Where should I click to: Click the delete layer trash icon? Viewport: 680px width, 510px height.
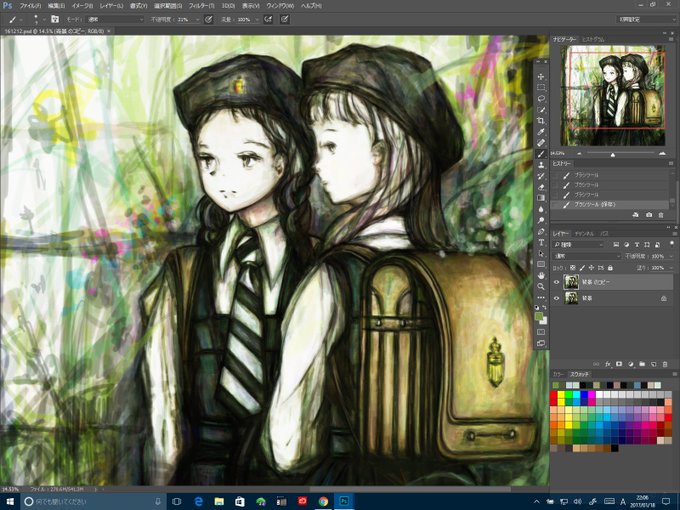pyautogui.click(x=665, y=364)
